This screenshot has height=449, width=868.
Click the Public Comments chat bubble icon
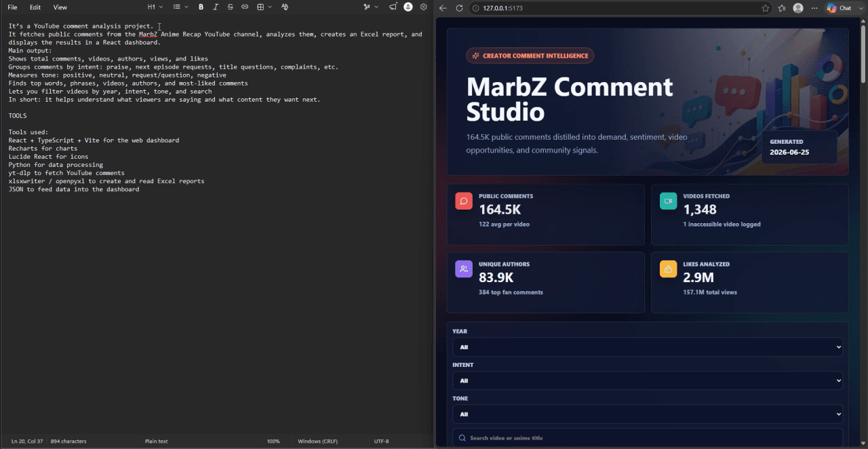pos(464,201)
